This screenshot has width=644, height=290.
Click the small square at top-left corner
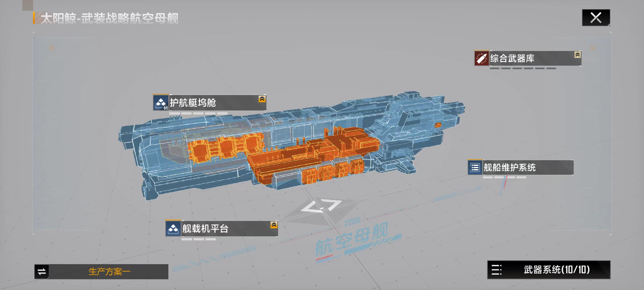[27, 5]
